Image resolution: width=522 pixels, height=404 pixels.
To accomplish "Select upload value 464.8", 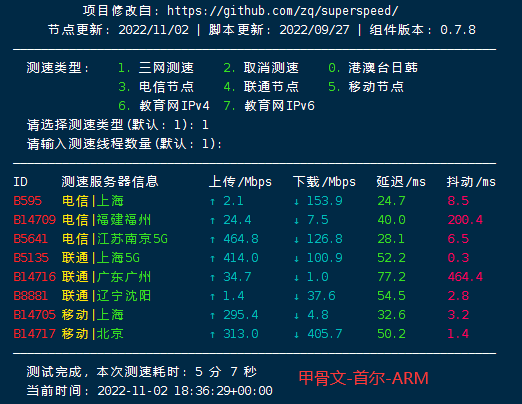I will click(x=241, y=239).
